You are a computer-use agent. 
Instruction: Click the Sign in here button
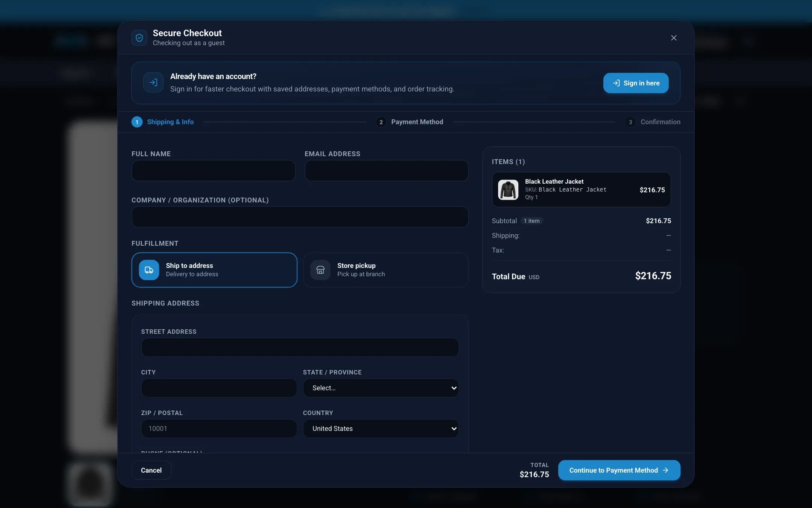[x=636, y=83]
